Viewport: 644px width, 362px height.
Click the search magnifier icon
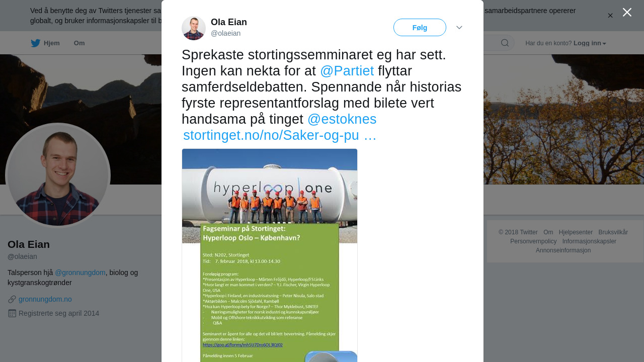(x=505, y=43)
